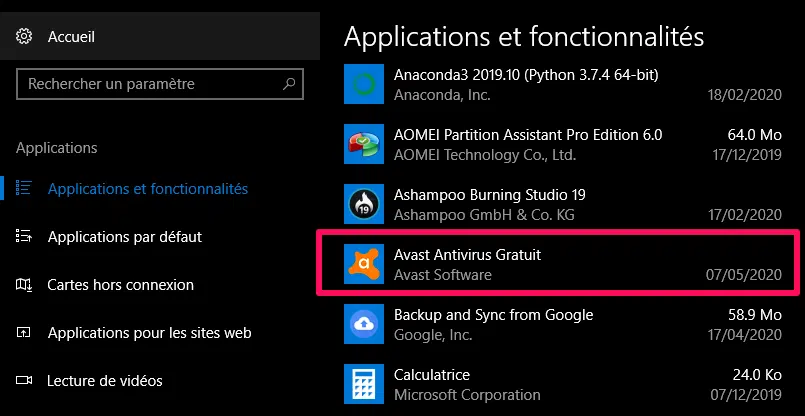Image resolution: width=805 pixels, height=416 pixels.
Task: Click the Lecture de vidéos camera icon
Action: tap(24, 381)
